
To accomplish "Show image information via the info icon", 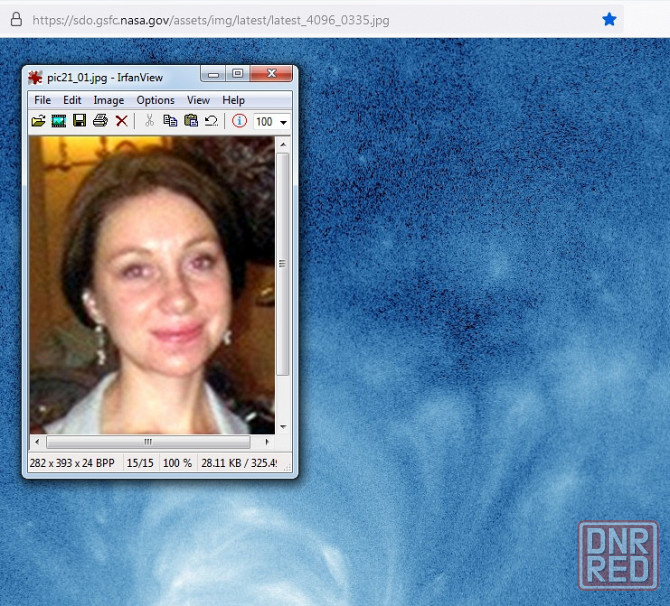I will coord(239,121).
